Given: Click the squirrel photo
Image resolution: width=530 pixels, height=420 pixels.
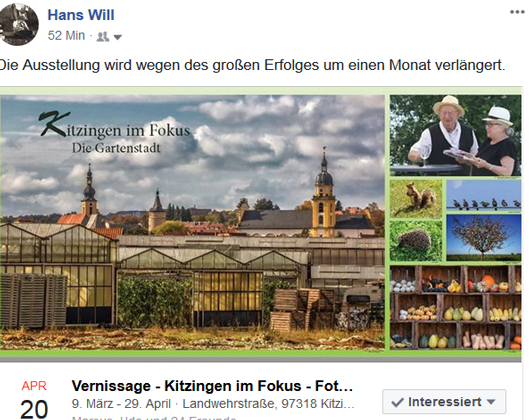Looking at the screenshot, I should [416, 199].
